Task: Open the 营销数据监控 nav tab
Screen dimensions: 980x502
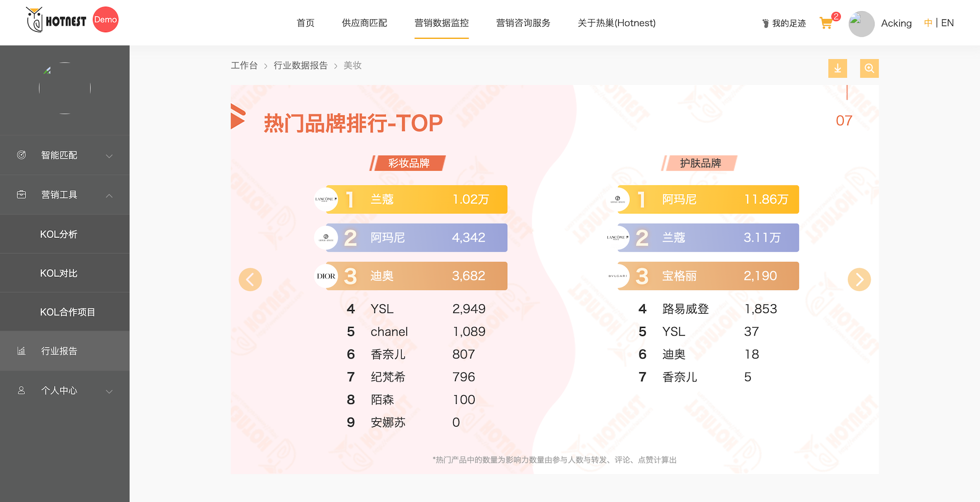Action: (441, 23)
